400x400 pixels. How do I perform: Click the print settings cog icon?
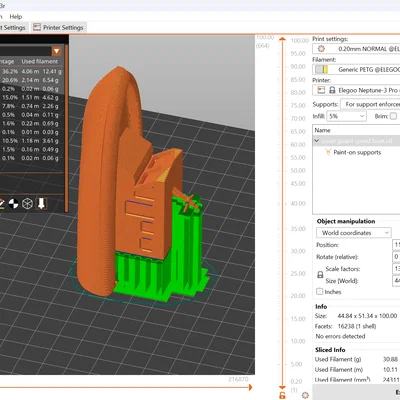point(321,49)
